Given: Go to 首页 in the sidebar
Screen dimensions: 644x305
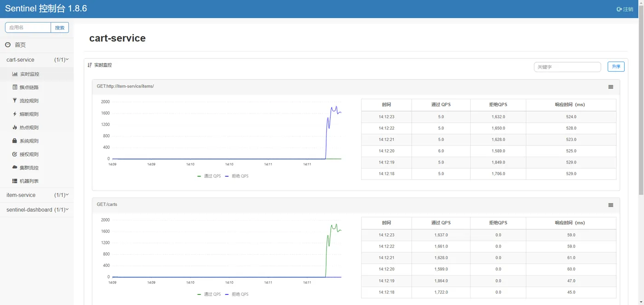Looking at the screenshot, I should tap(20, 45).
